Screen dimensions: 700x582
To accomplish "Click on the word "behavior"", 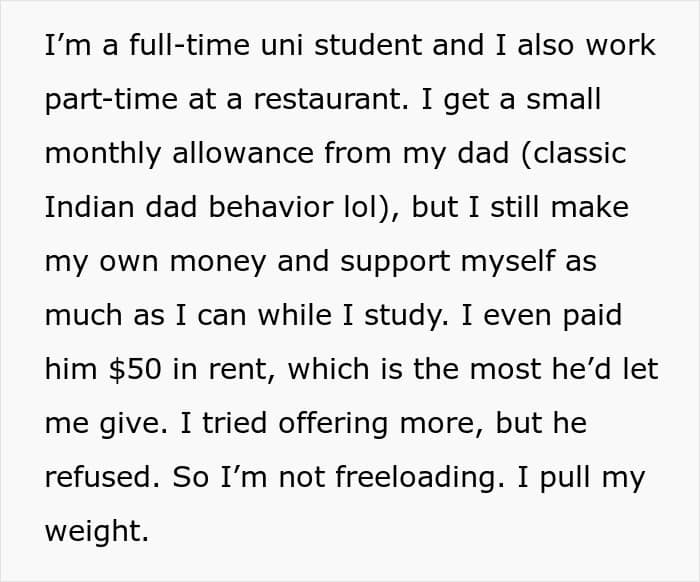I will (x=271, y=208).
